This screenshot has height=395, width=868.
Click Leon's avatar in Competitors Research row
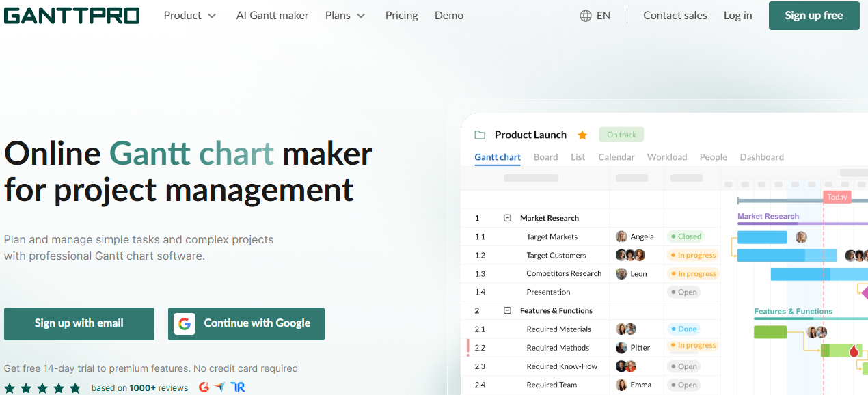tap(621, 273)
